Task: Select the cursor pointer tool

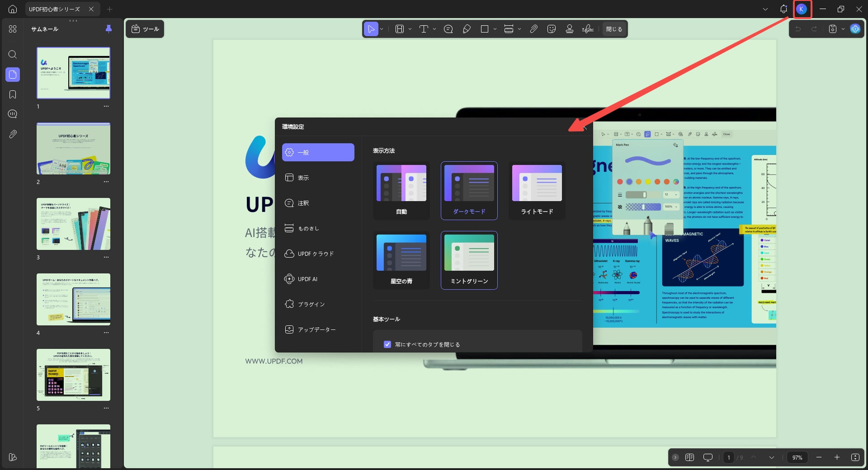Action: click(371, 29)
